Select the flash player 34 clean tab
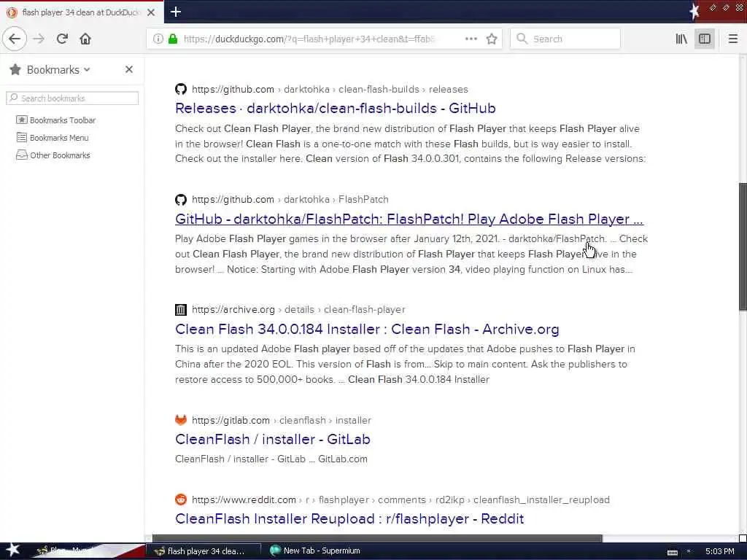Screen dimensions: 747x560 tap(81, 12)
